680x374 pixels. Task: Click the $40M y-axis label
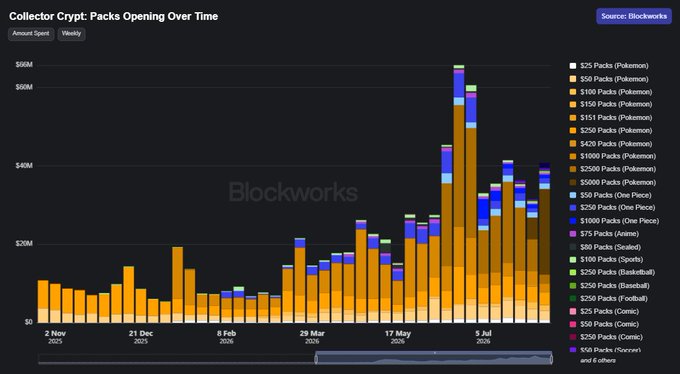point(24,166)
